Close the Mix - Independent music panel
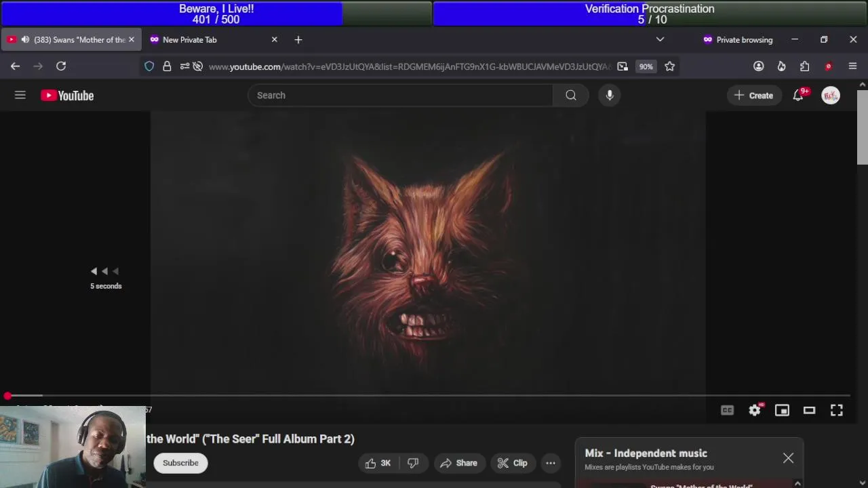Viewport: 868px width, 488px height. pos(788,458)
